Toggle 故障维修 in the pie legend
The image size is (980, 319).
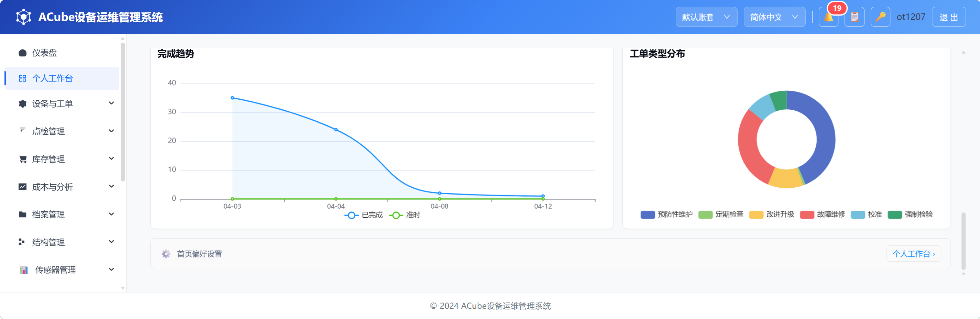822,214
